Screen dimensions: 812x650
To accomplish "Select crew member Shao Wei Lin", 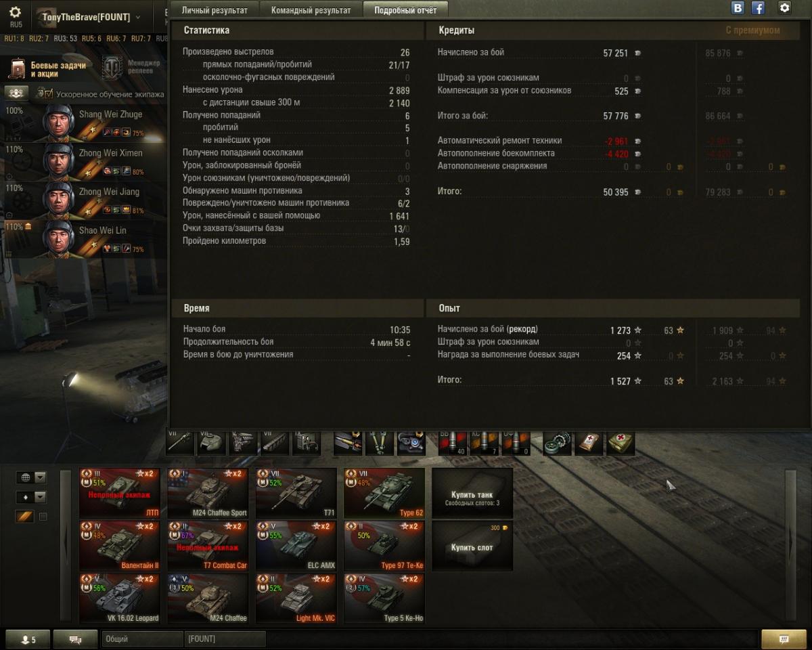I will click(x=85, y=239).
